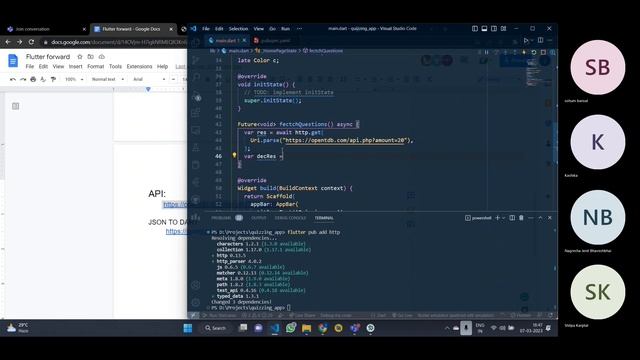
Task: Open the light bulb code action on line 46
Action: point(234,156)
